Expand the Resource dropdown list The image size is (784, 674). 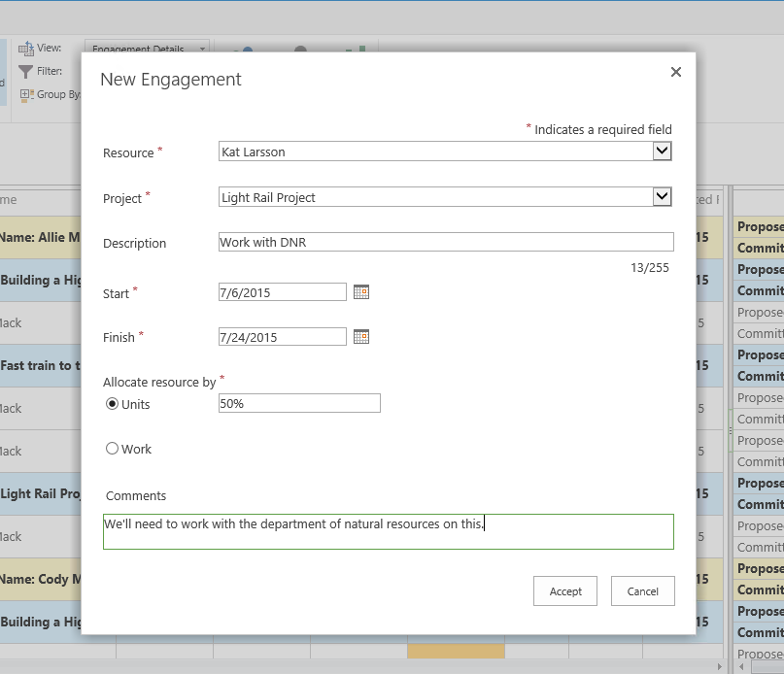662,151
